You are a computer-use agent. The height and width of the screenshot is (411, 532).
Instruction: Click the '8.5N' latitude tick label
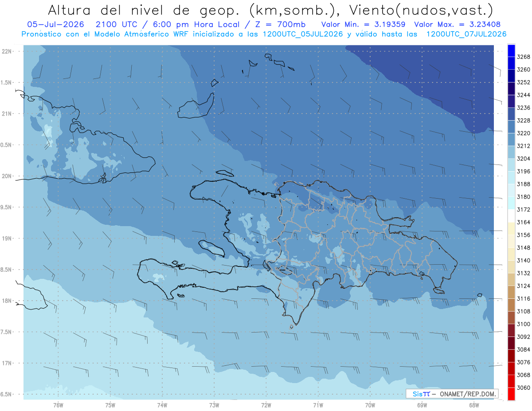[x=6, y=270]
